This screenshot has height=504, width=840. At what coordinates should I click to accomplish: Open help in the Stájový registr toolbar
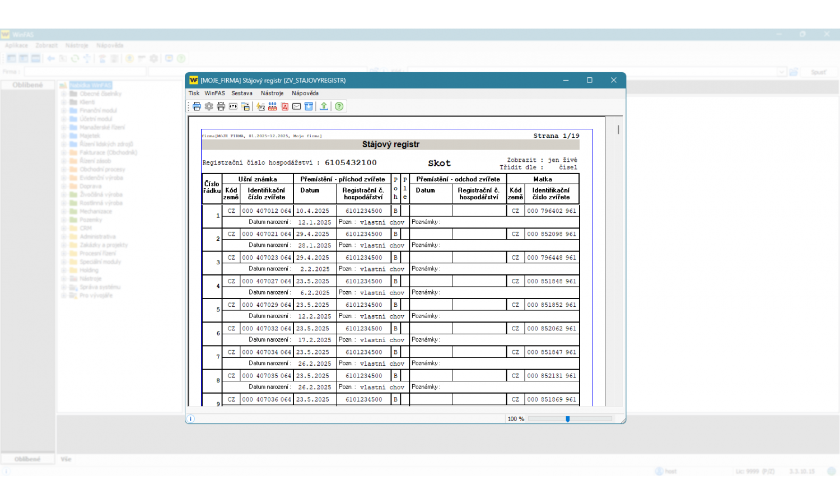pyautogui.click(x=339, y=106)
